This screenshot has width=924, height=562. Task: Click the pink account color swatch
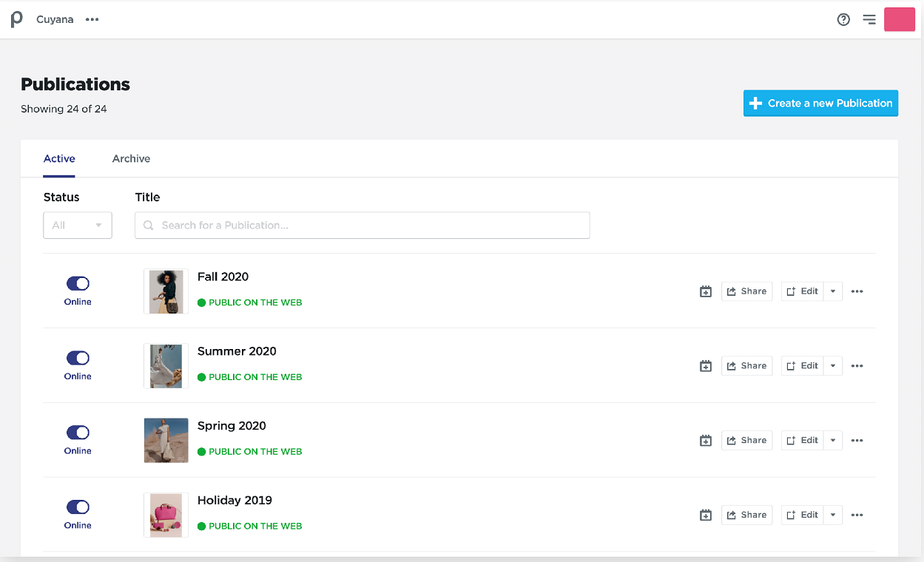tap(900, 20)
